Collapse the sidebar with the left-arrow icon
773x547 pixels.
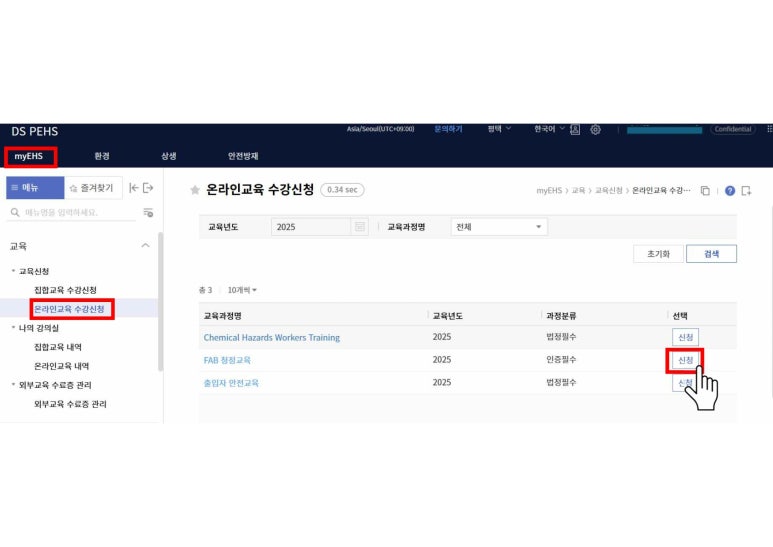click(133, 188)
